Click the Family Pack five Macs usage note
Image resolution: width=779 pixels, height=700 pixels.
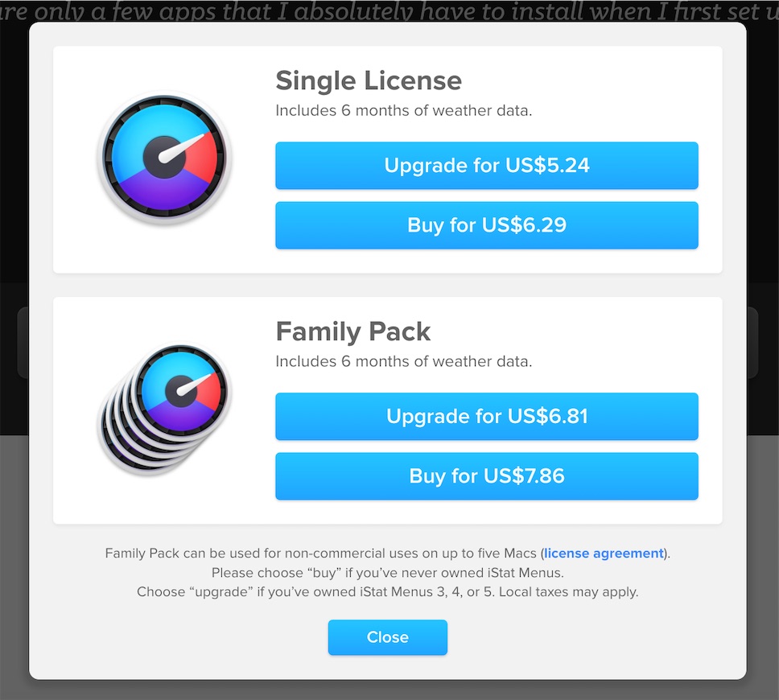coord(388,554)
